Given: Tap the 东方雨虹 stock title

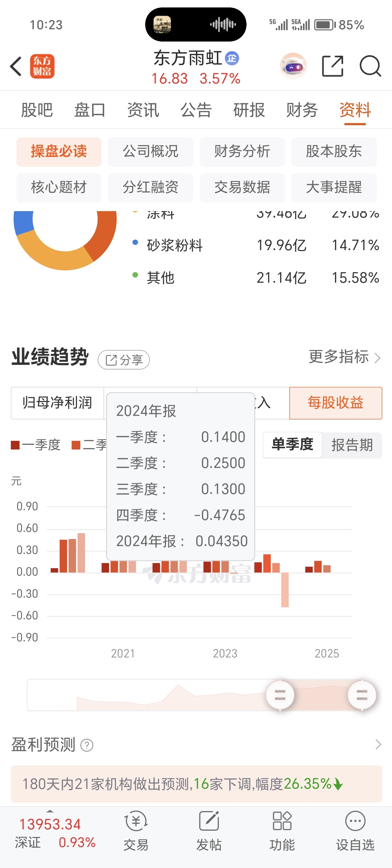Looking at the screenshot, I should click(x=188, y=58).
